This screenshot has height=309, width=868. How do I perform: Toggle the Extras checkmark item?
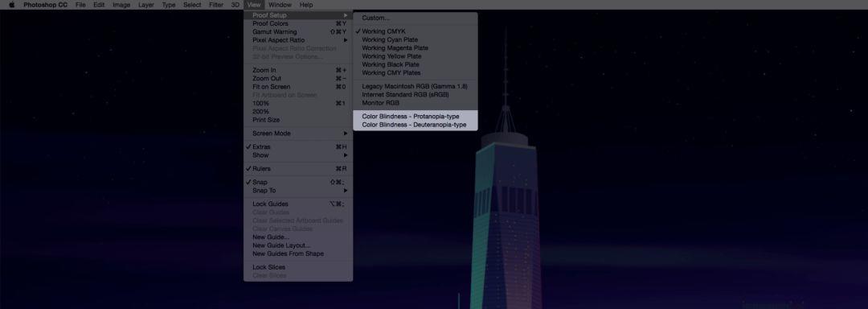(x=298, y=147)
